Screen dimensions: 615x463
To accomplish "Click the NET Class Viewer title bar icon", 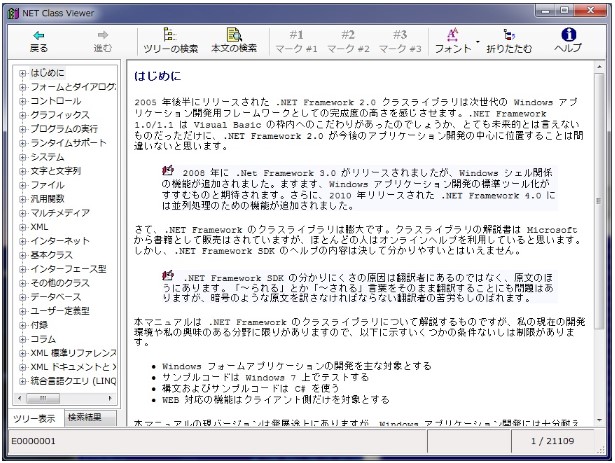I will [x=13, y=13].
